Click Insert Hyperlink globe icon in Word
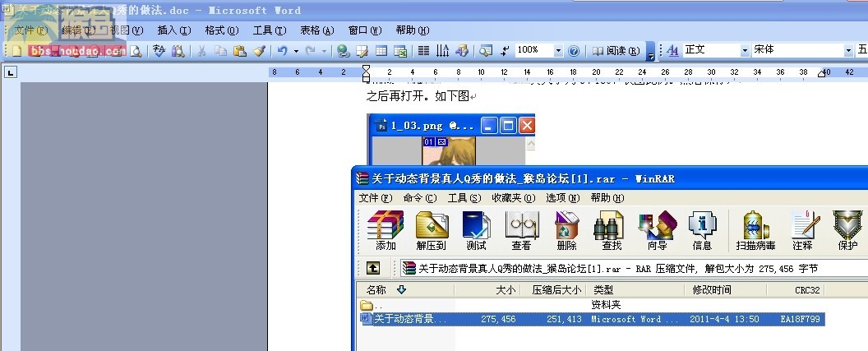Screen dimensions: 868x351 [344, 51]
